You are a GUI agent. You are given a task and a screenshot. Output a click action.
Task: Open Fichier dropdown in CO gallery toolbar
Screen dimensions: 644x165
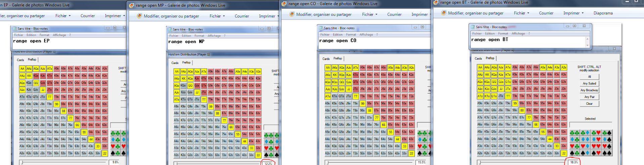(370, 14)
